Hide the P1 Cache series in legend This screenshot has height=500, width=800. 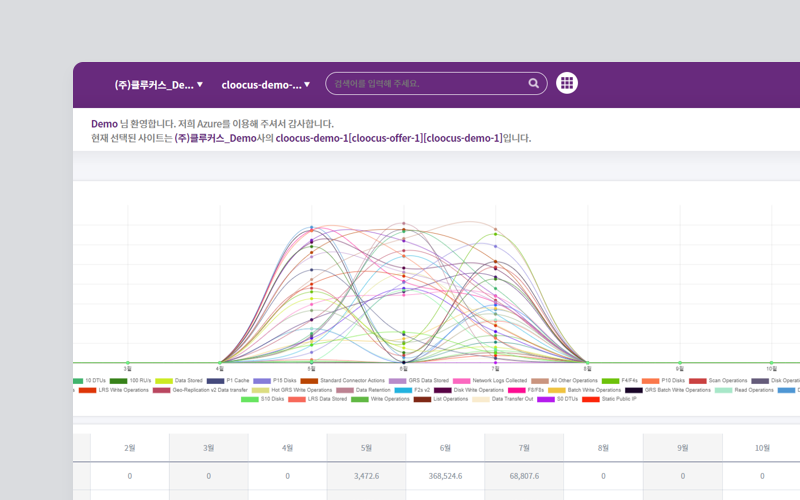point(237,381)
